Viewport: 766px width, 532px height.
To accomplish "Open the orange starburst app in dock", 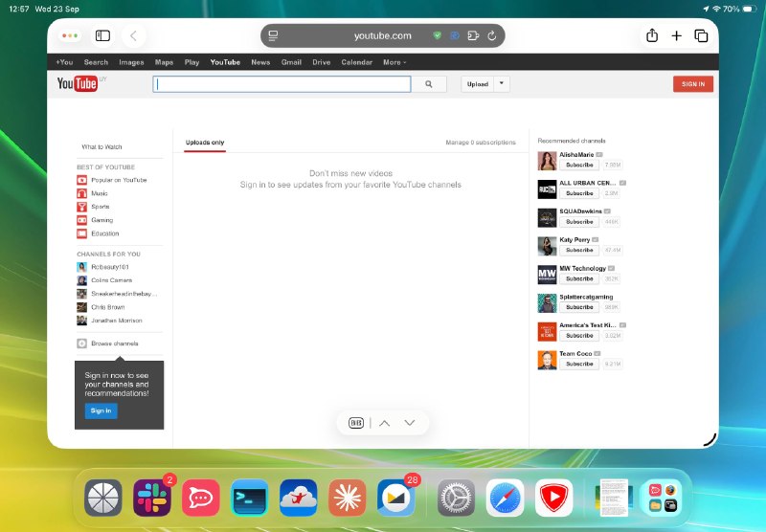I will pos(348,498).
